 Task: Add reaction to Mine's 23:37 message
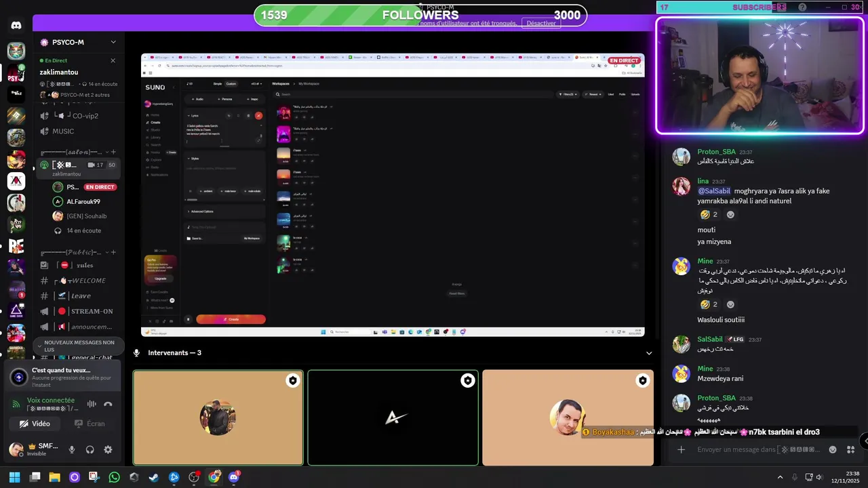pos(730,304)
